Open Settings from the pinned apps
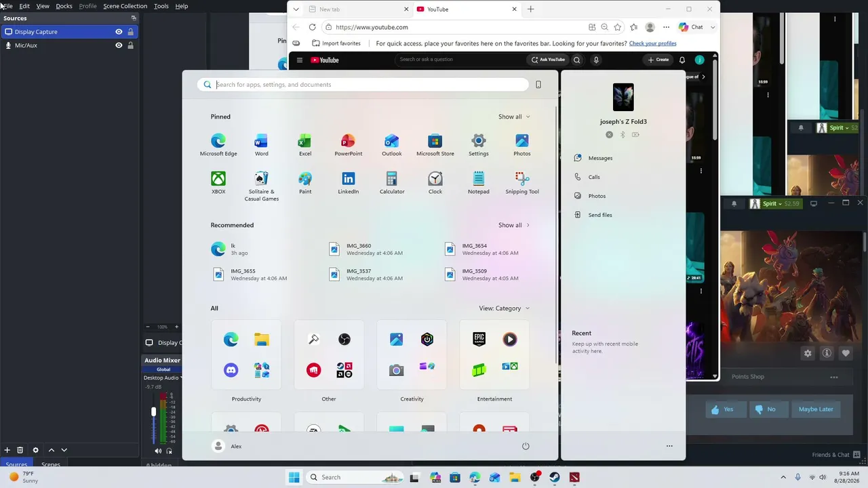Image resolution: width=868 pixels, height=488 pixels. pos(479,144)
